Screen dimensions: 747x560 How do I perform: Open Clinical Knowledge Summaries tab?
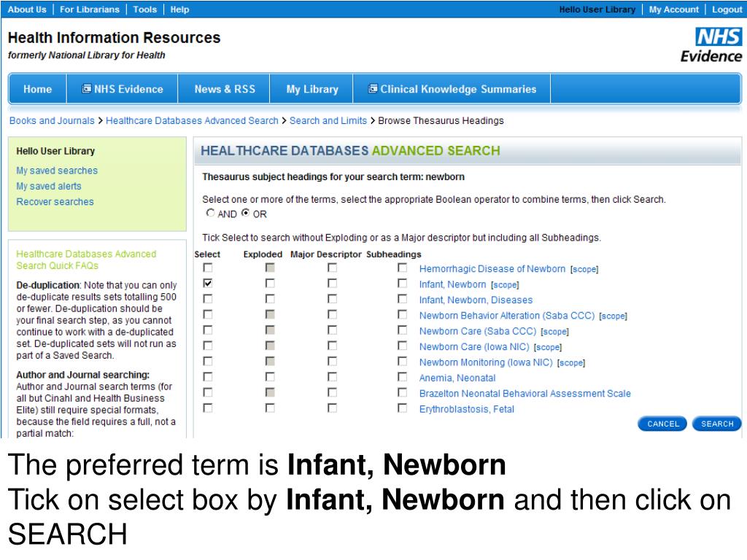pyautogui.click(x=452, y=89)
